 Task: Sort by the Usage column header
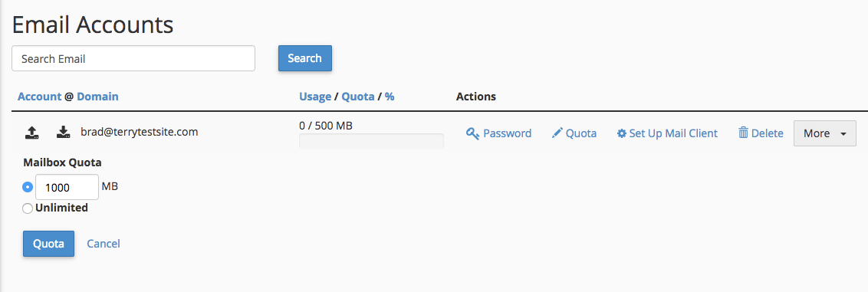(x=315, y=97)
